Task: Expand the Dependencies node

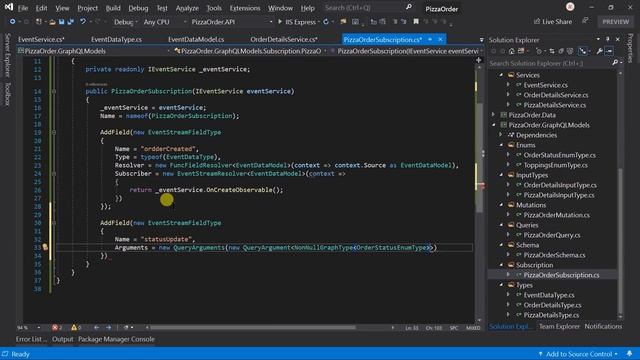Action: coord(502,135)
